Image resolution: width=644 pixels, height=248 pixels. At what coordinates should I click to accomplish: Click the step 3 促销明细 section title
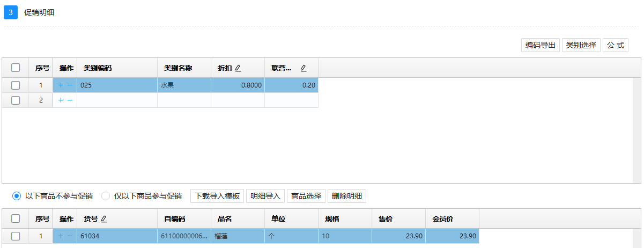[39, 12]
